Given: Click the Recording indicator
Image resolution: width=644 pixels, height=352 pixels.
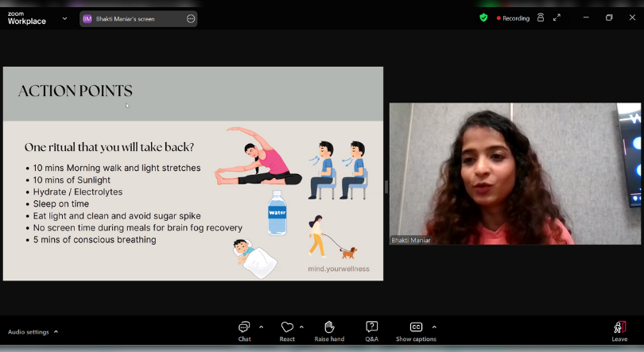Looking at the screenshot, I should [514, 18].
